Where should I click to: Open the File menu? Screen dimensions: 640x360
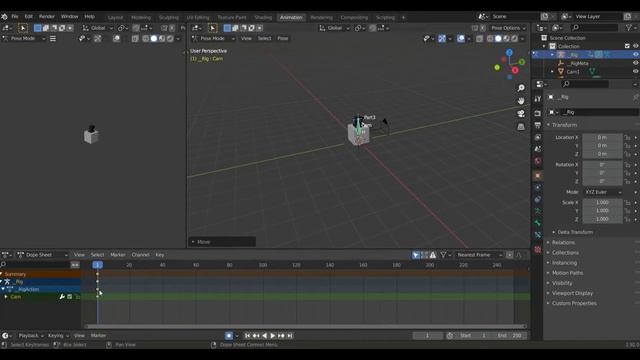point(15,16)
